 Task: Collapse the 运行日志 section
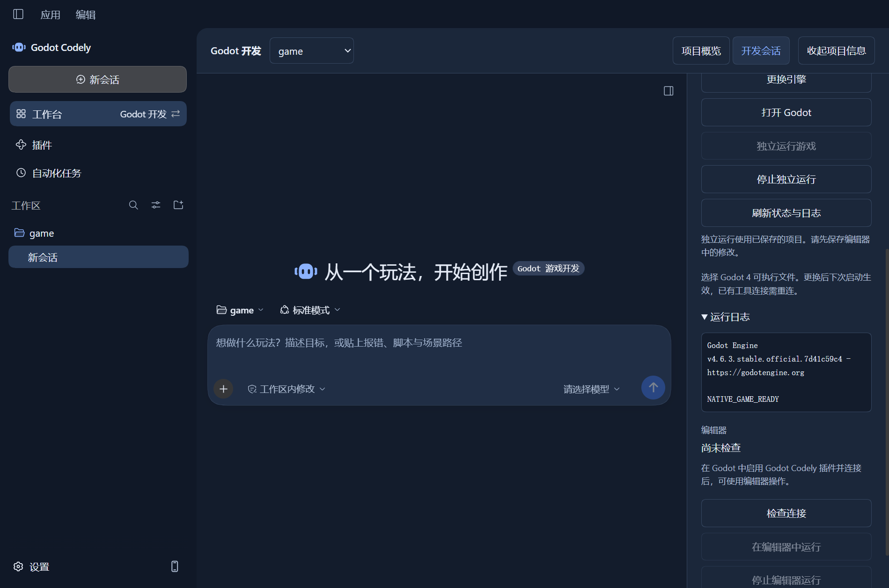725,317
